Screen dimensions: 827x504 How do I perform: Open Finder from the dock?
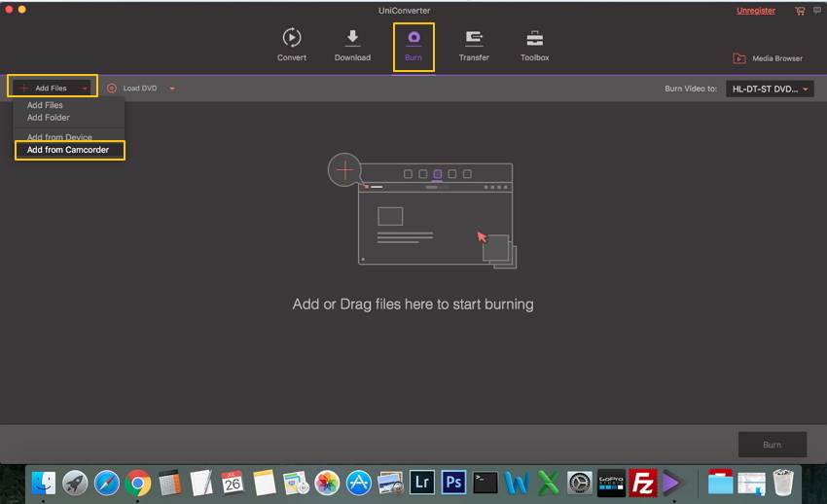coord(44,483)
